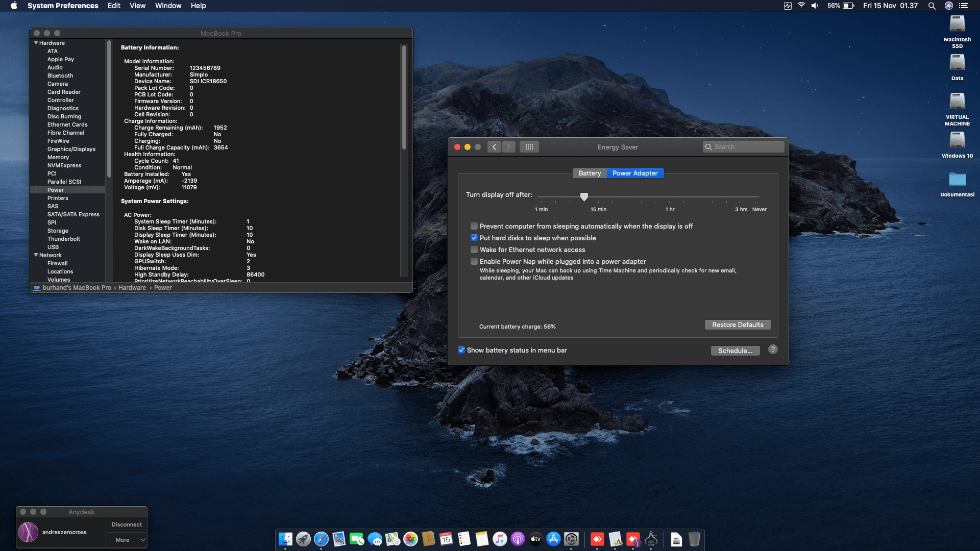Open the Podcasts app in the Dock
Image resolution: width=980 pixels, height=551 pixels.
[517, 539]
